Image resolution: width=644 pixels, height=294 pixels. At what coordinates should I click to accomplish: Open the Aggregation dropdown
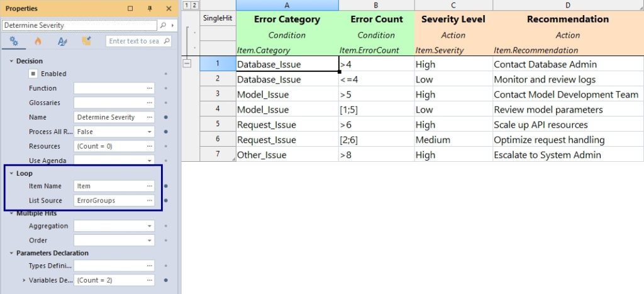click(x=150, y=226)
